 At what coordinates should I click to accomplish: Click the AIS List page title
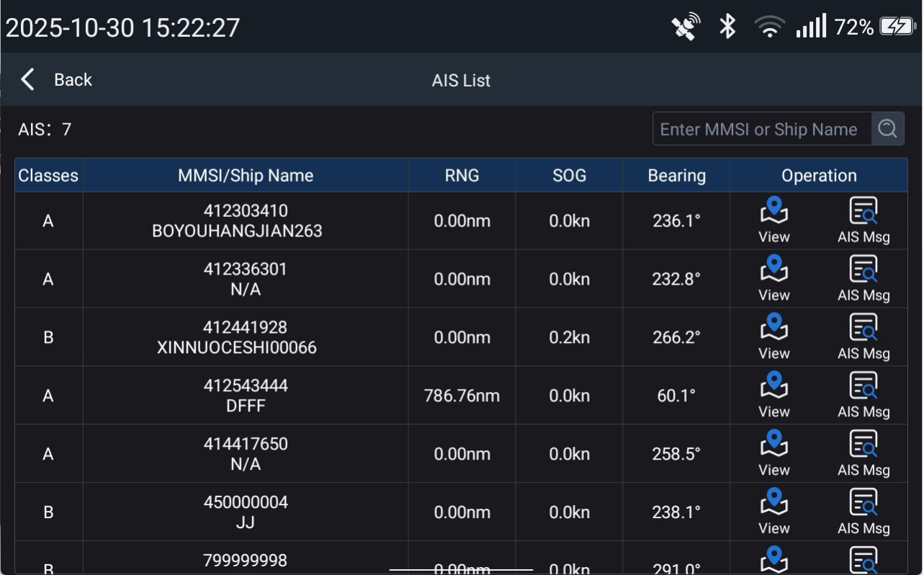click(x=461, y=81)
